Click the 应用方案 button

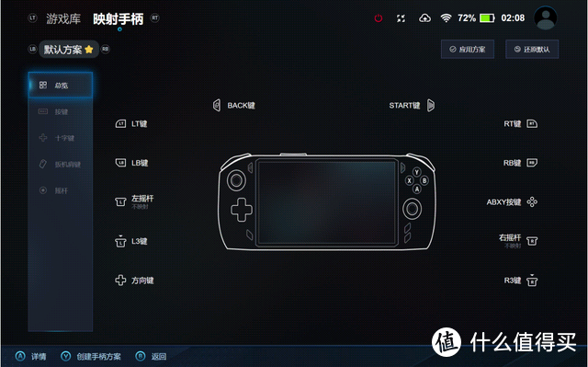point(468,49)
